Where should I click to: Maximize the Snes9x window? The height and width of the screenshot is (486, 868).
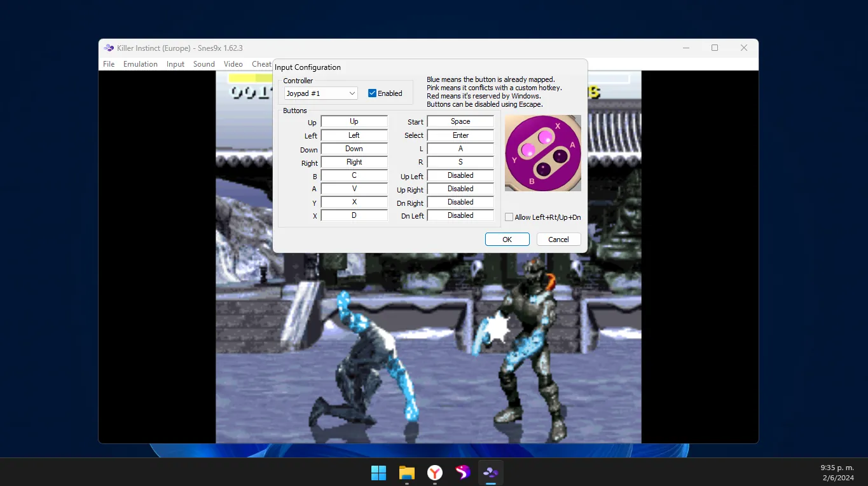[x=715, y=48]
